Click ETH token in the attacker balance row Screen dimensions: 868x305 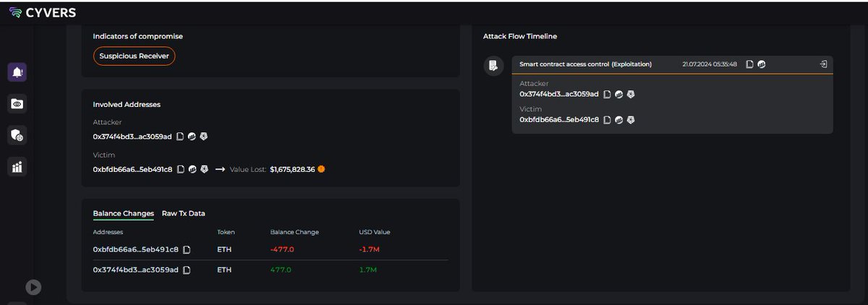pyautogui.click(x=224, y=270)
